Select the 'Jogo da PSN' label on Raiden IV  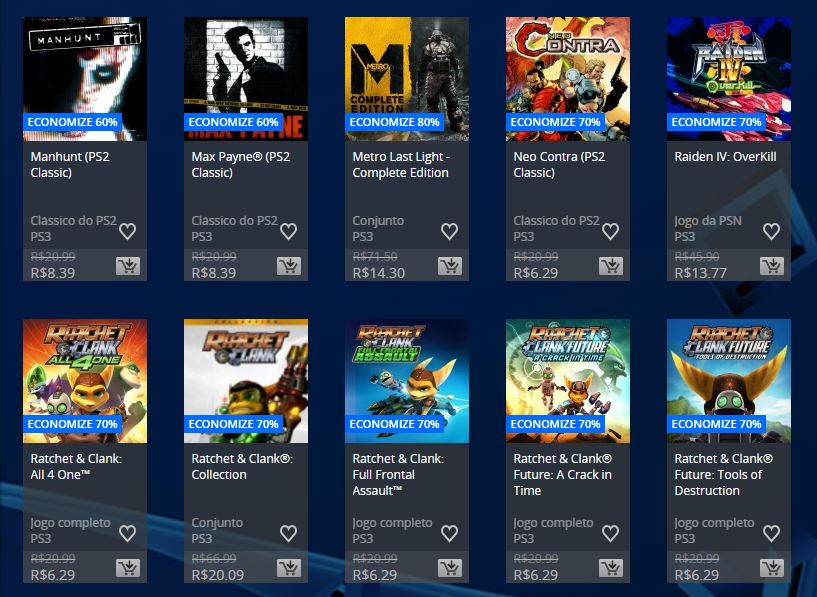pyautogui.click(x=708, y=221)
